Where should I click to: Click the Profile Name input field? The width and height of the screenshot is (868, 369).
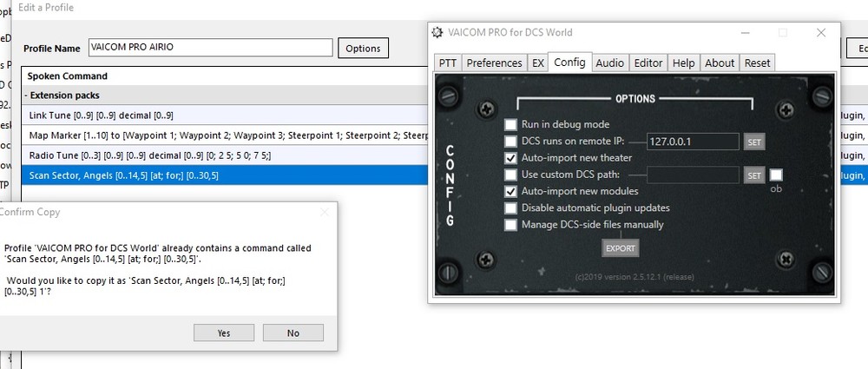[210, 48]
